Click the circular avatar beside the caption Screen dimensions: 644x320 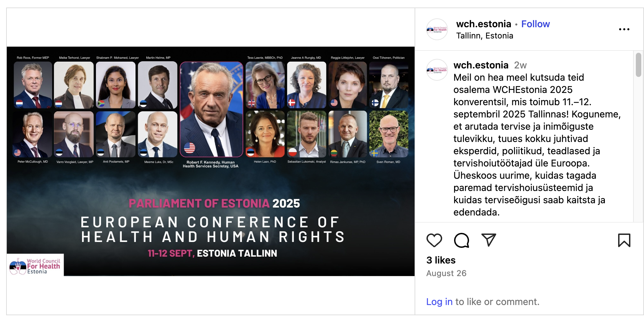[x=437, y=70]
